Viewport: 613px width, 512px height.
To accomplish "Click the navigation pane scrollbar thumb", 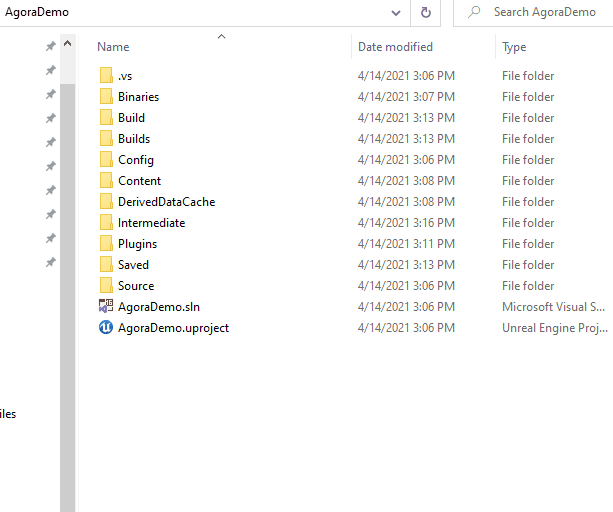I will click(68, 297).
